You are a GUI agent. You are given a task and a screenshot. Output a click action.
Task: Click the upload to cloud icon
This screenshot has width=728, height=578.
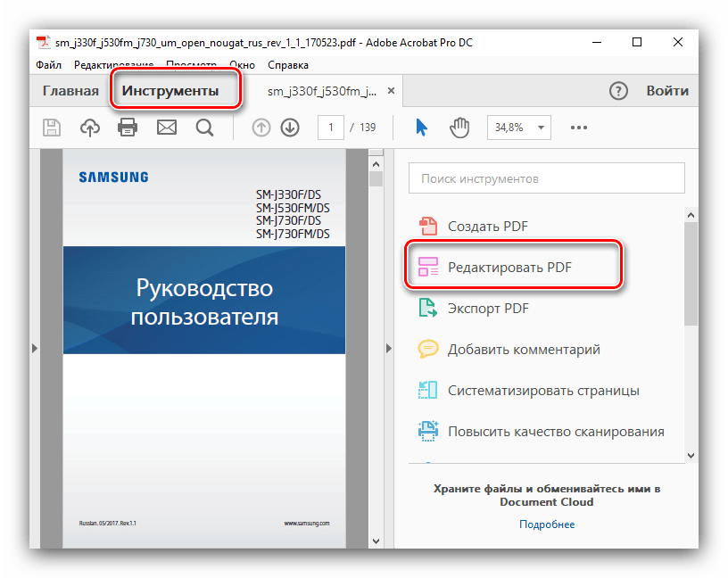tap(90, 128)
